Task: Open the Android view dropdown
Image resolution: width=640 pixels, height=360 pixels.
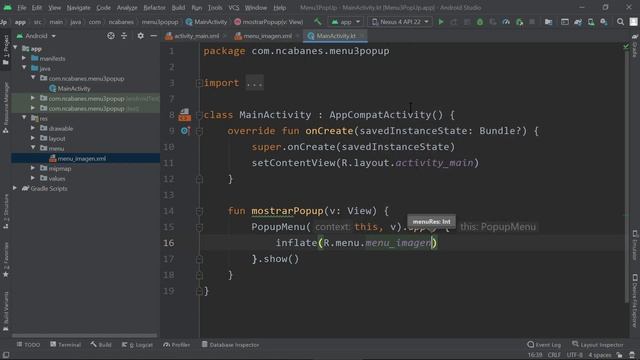Action: pyautogui.click(x=36, y=36)
